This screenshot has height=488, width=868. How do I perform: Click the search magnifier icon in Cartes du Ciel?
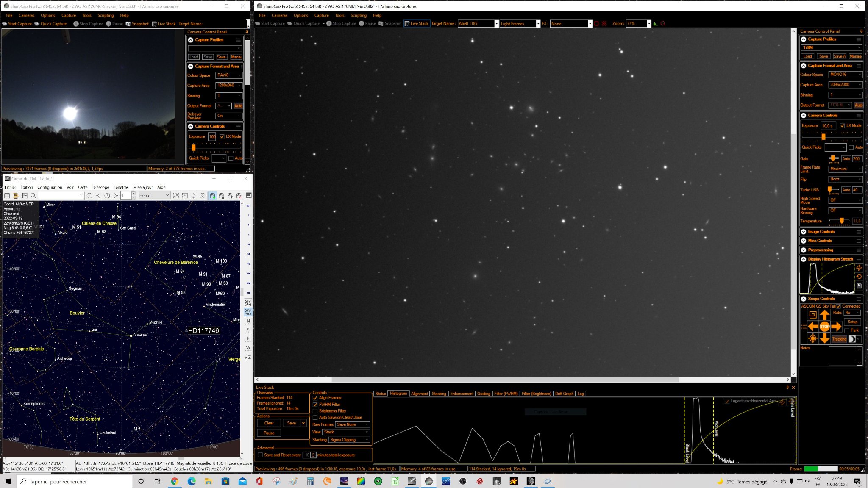coord(33,195)
